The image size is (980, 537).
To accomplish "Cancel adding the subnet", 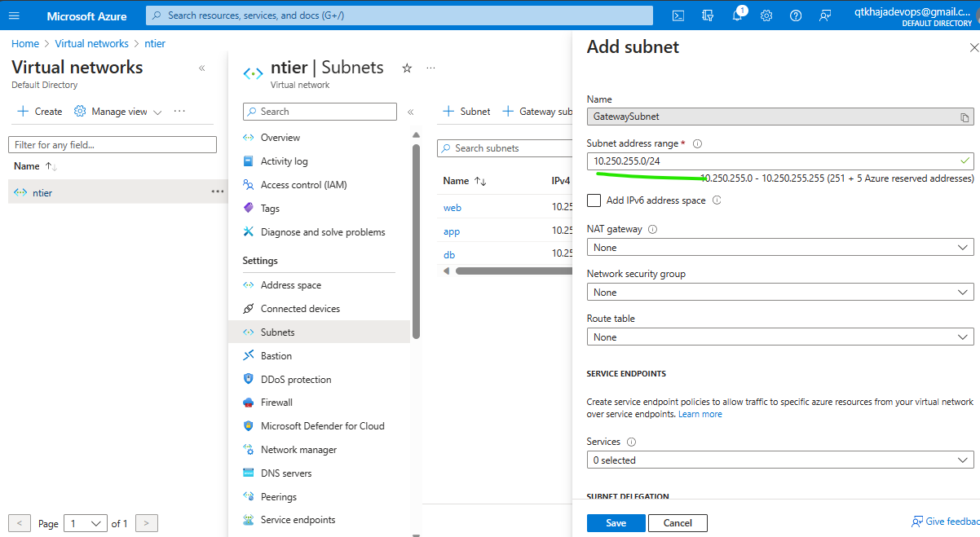I will click(678, 523).
